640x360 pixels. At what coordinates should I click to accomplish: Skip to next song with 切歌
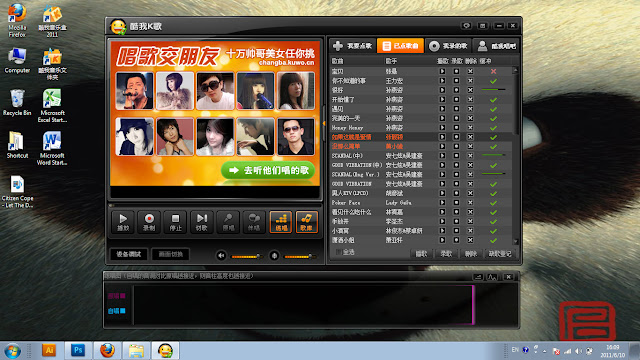coord(202,222)
